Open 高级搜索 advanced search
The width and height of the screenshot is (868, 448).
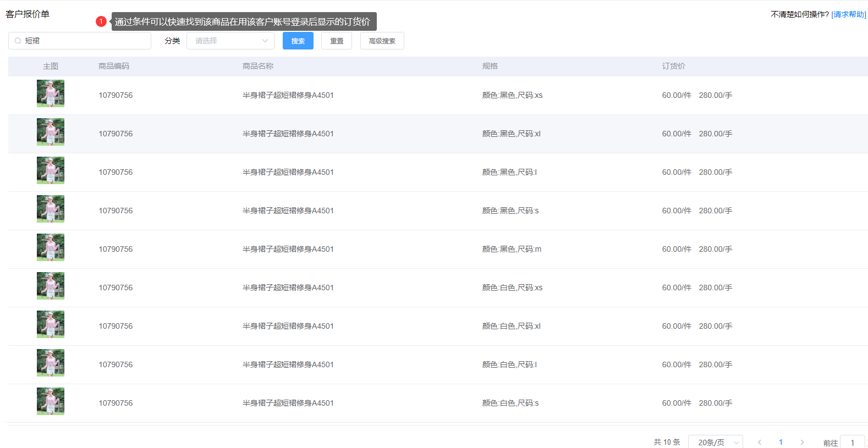382,41
